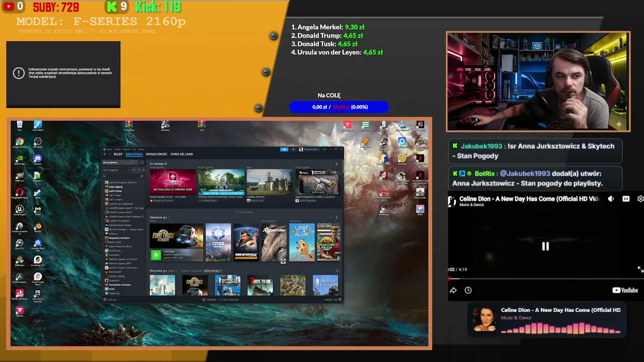Select the BIBLIOTEKA tab
Viewport: 644px width, 362px height.
click(134, 154)
